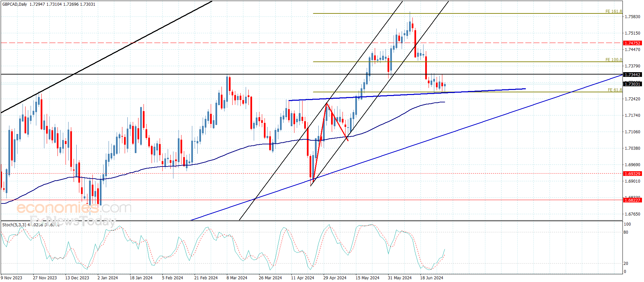Click the 27 Nov 2023 date label
Viewport: 644px width, 282px height.
point(45,278)
